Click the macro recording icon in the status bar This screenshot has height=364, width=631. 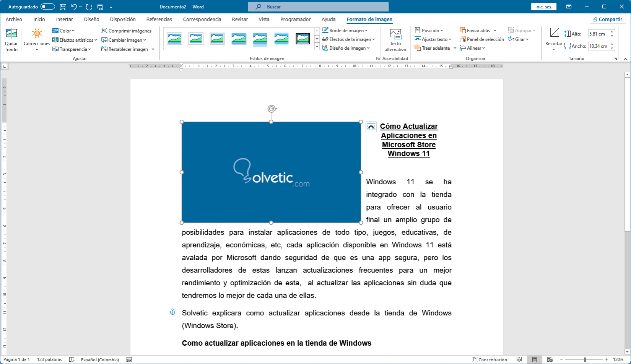(x=129, y=359)
